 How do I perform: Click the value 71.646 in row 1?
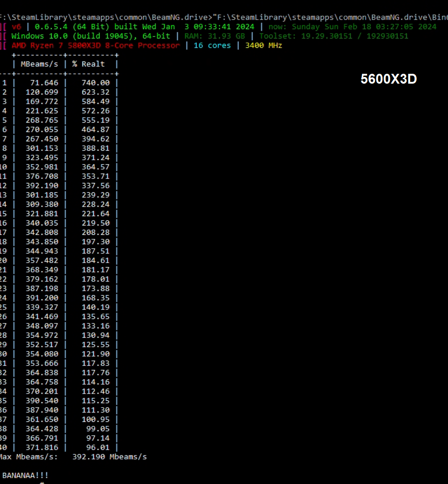pos(44,83)
